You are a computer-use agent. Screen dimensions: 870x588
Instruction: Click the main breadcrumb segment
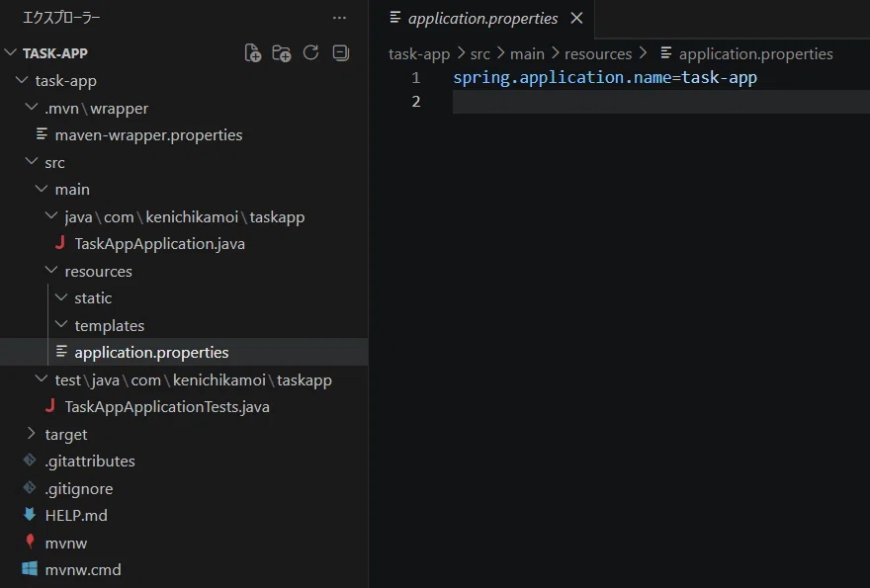pyautogui.click(x=527, y=53)
